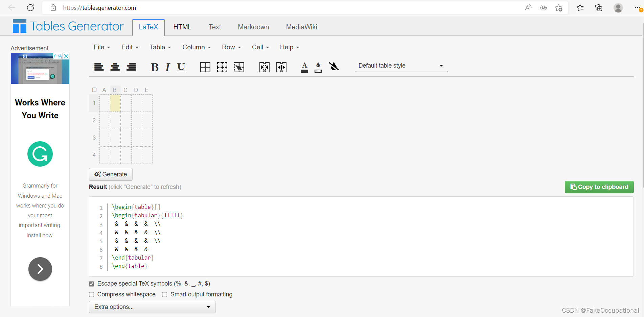Viewport: 644px width, 317px height.
Task: Enable Smart output formatting
Action: 164,294
